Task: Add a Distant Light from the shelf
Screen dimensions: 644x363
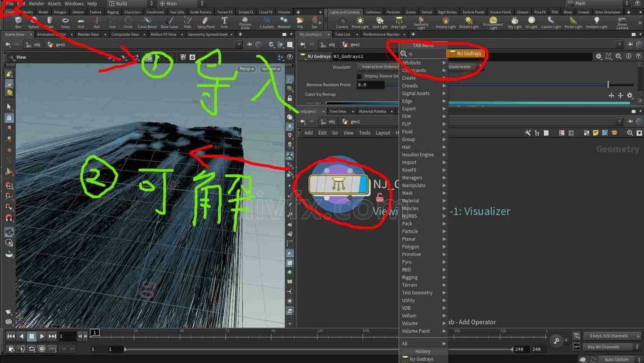Action: coord(468,23)
